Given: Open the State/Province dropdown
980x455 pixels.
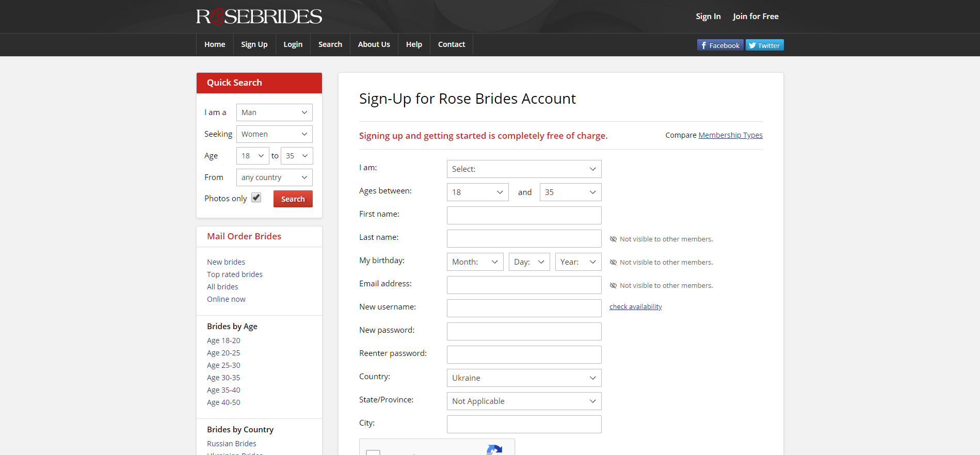Looking at the screenshot, I should tap(524, 401).
